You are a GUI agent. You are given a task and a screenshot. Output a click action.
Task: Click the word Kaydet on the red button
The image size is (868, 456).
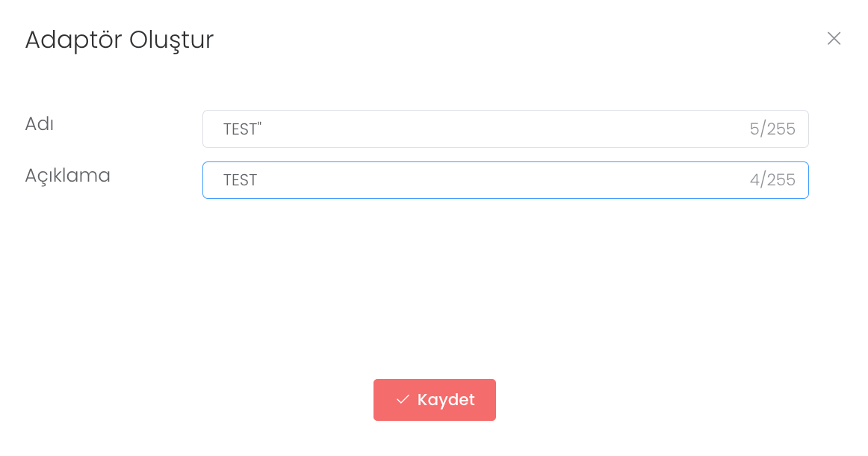click(446, 400)
